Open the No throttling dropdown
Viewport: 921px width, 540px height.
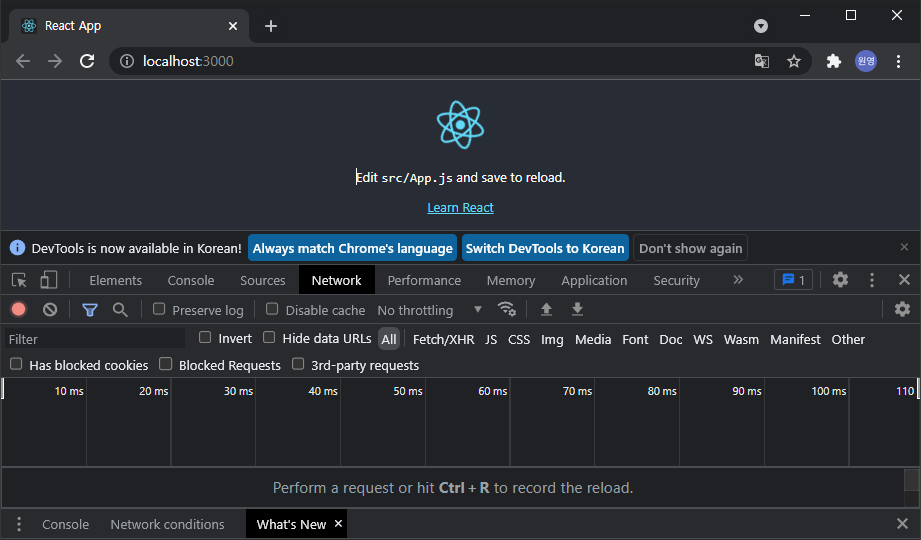click(430, 310)
